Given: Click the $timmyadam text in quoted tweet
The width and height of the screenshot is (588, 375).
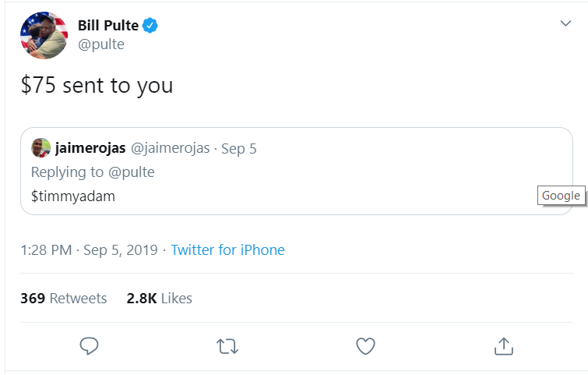Looking at the screenshot, I should (72, 196).
